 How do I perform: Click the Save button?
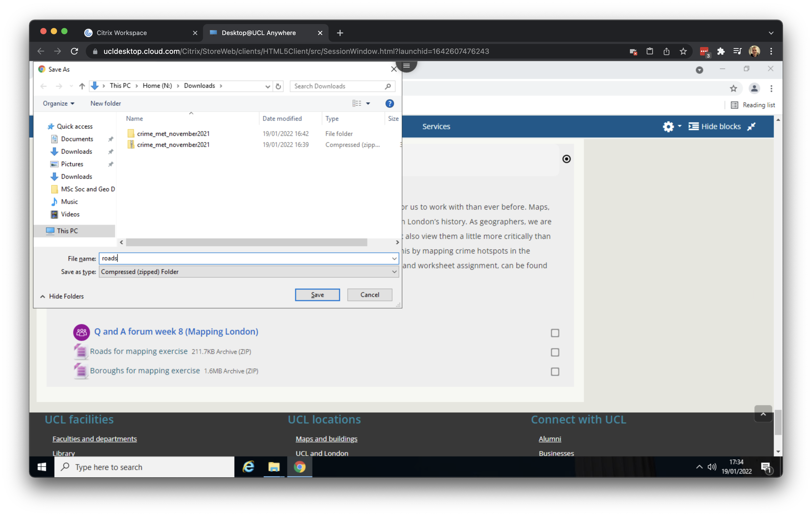(x=317, y=295)
